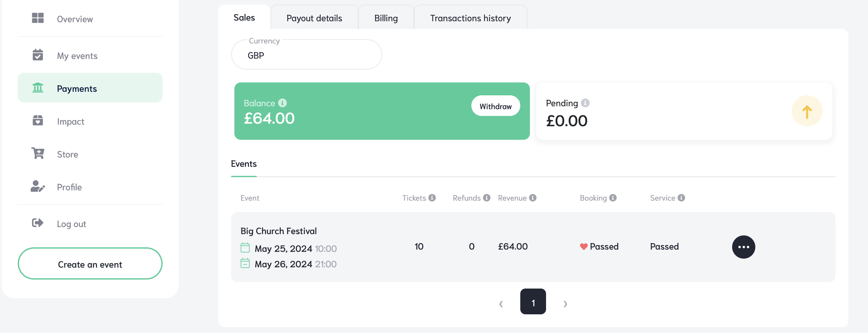Open the three-dot menu for Big Church Festival
Screen dimensions: 868x333
point(743,247)
